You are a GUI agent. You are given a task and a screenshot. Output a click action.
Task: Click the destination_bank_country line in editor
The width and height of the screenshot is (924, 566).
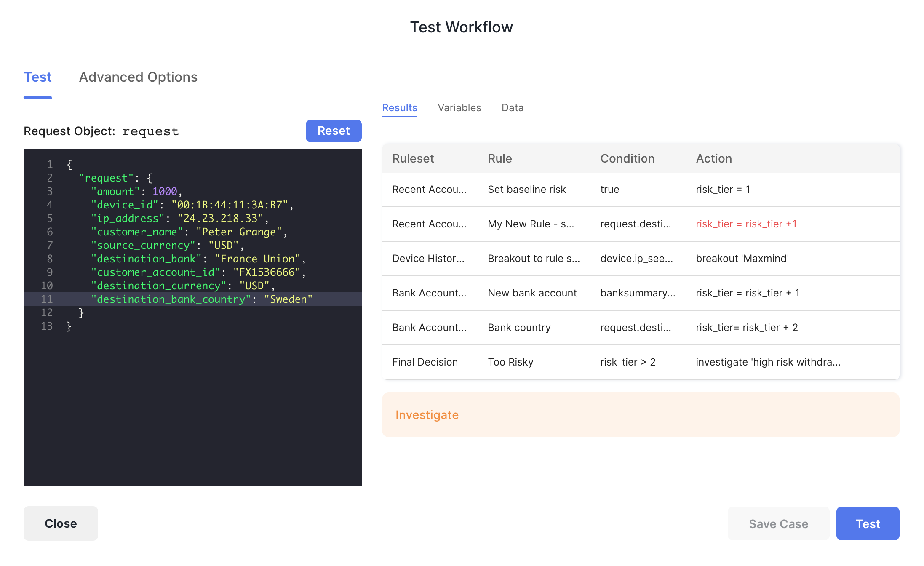(201, 299)
